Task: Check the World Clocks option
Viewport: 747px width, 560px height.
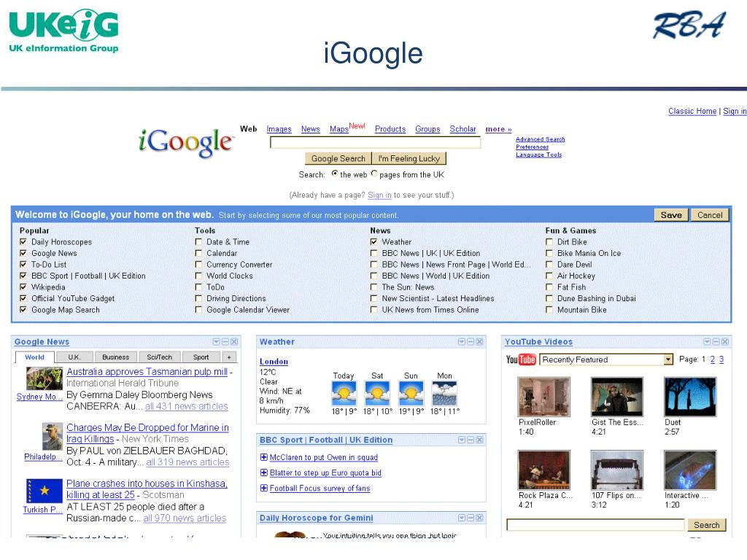Action: 198,276
